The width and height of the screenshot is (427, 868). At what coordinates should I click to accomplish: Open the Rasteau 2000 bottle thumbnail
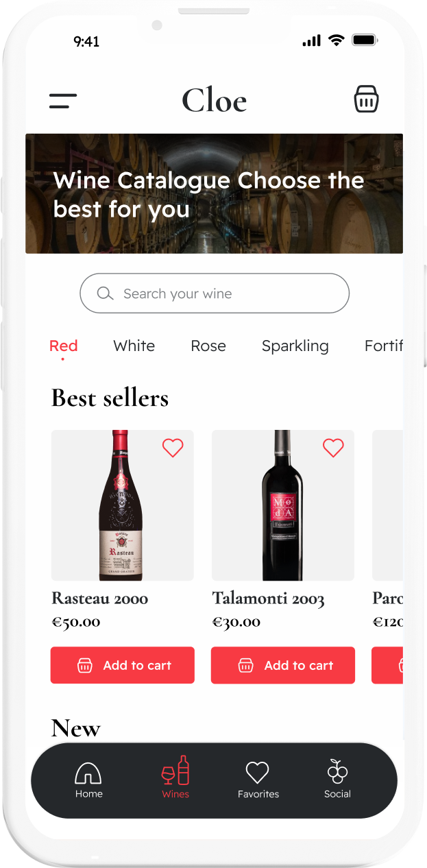point(122,505)
